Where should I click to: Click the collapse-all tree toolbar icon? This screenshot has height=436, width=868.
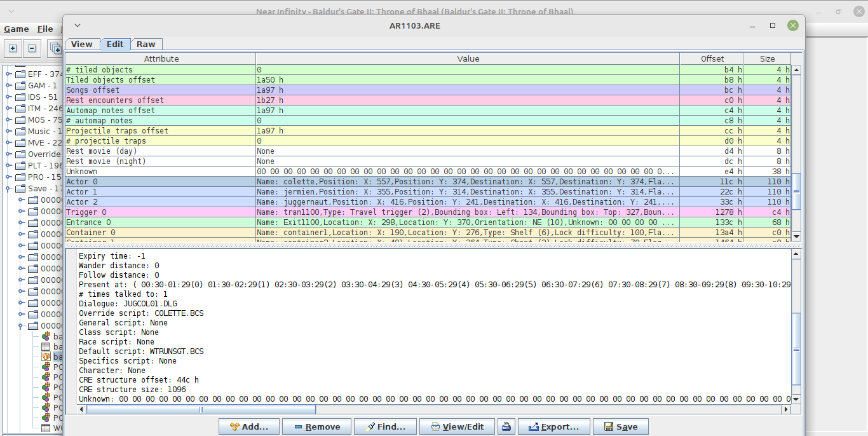coord(32,48)
